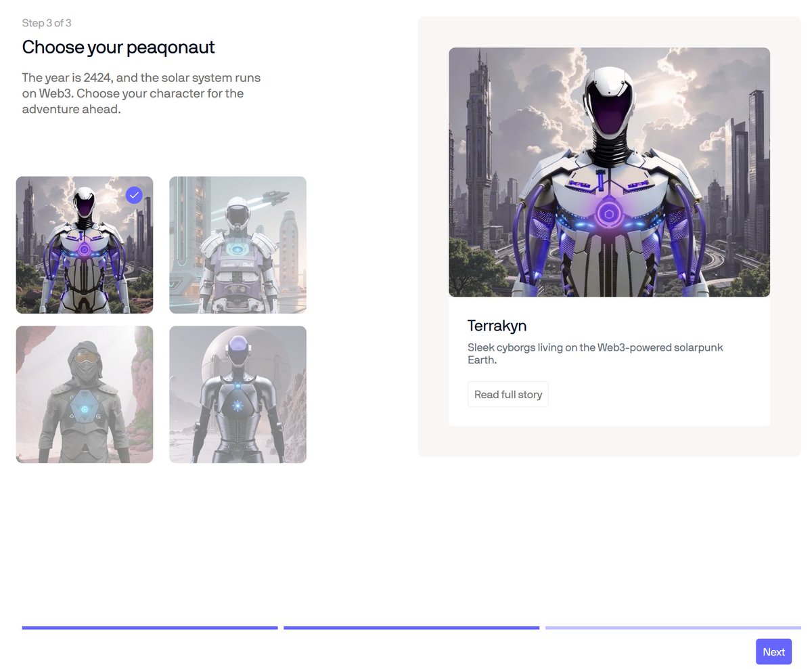Click the large Terrakyn preview image
Viewport: 812px width, 669px height.
(x=609, y=172)
